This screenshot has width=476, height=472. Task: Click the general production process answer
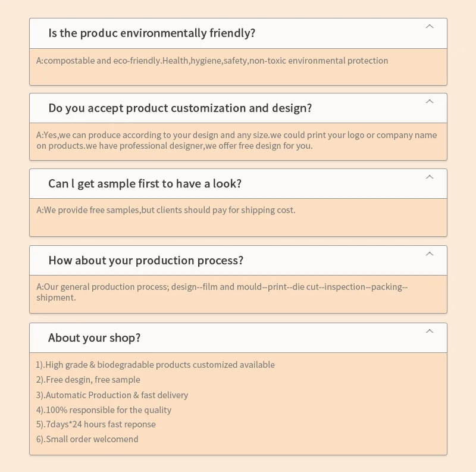click(x=221, y=292)
